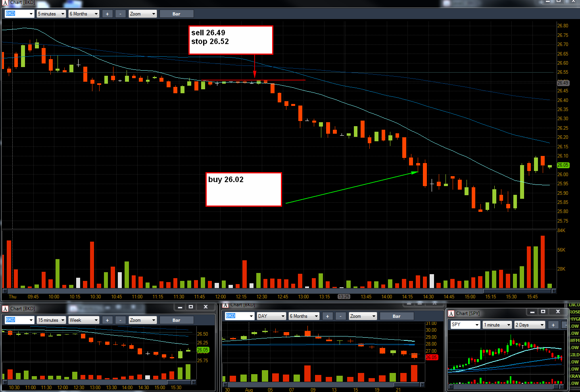Click red 26.05 price tag in DAY chart

tap(432, 357)
